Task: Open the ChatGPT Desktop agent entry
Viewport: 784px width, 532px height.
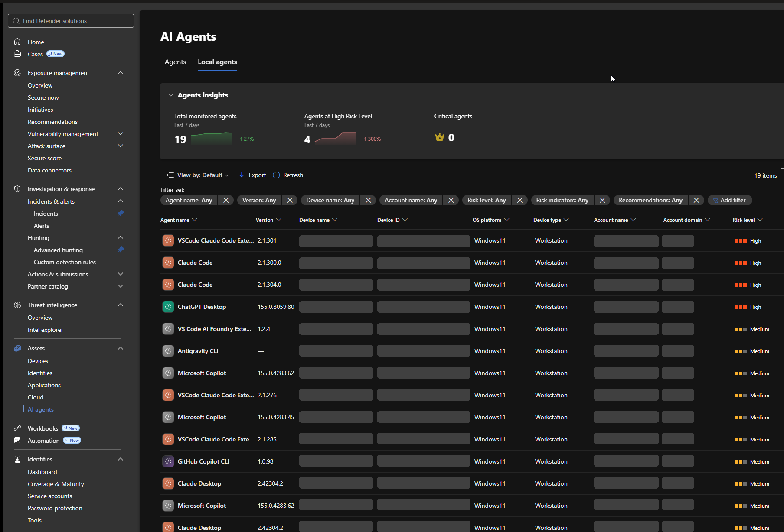Action: click(202, 307)
